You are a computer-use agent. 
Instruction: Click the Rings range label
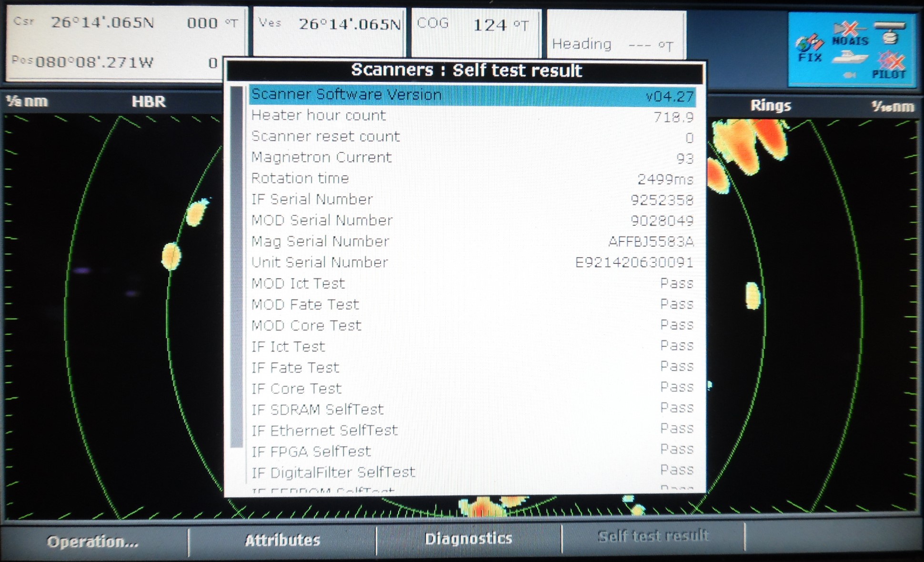click(x=770, y=105)
